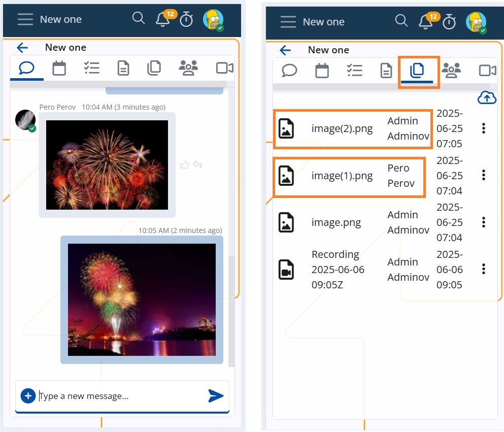
Task: Reply to Pero Perov's fireworks image message
Action: 197,165
